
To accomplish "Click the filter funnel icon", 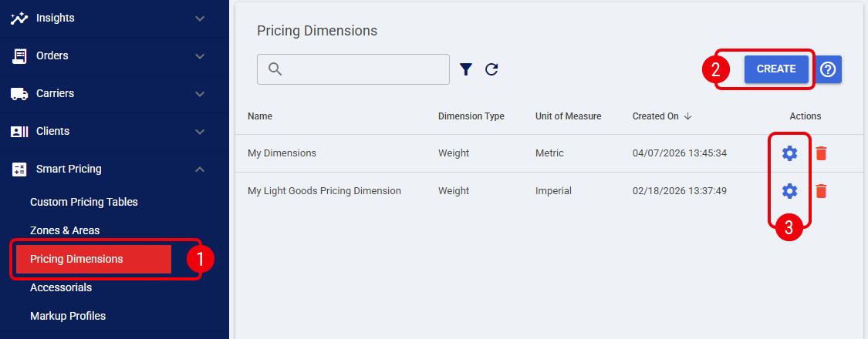I will (x=466, y=69).
